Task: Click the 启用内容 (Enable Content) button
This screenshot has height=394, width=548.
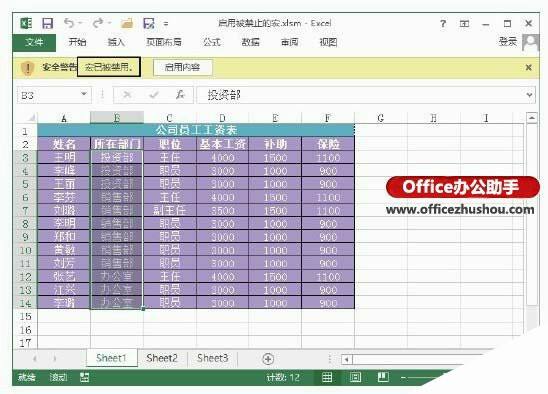Action: tap(182, 67)
